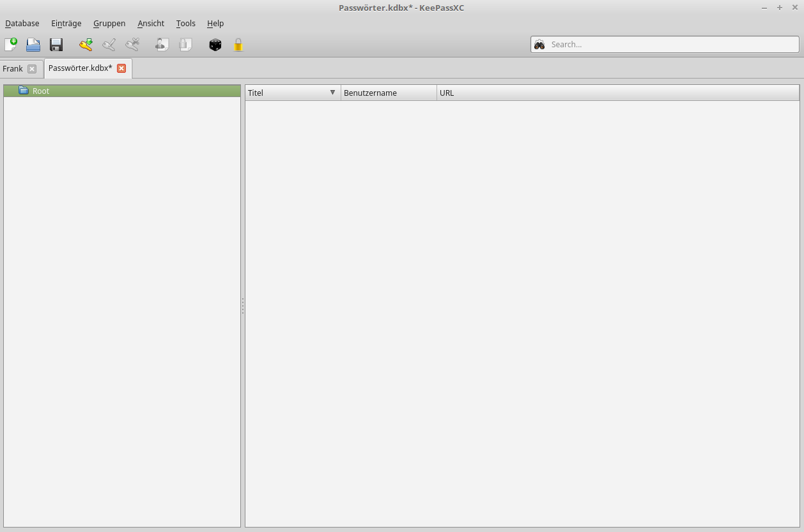The width and height of the screenshot is (804, 532).
Task: Close the Passwörter.kdbx tab
Action: [x=121, y=68]
